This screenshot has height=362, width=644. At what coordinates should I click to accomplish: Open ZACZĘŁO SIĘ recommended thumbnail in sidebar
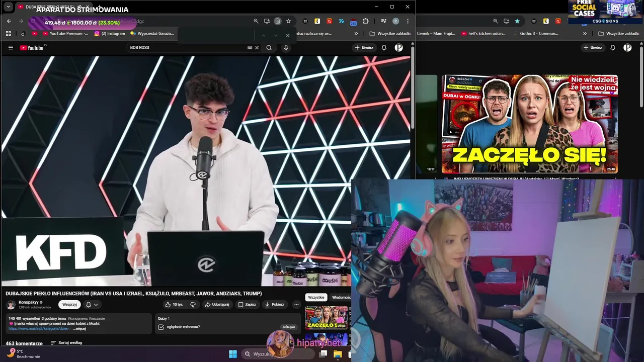click(x=326, y=317)
